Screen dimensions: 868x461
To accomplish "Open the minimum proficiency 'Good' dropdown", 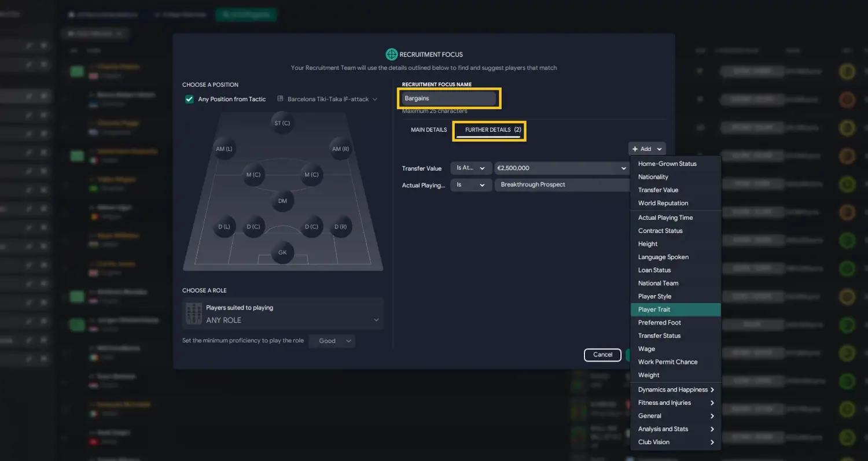I will (x=332, y=341).
